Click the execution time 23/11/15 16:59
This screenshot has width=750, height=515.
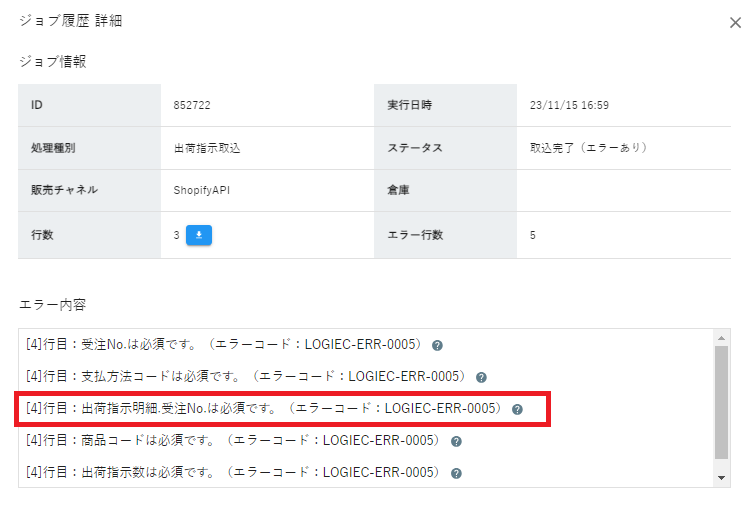pos(569,105)
